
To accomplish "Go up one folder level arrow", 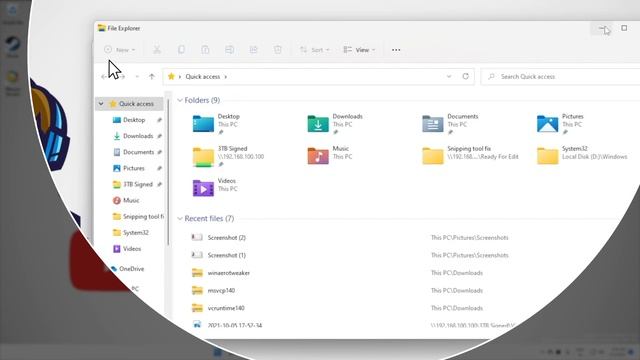I will pyautogui.click(x=152, y=76).
